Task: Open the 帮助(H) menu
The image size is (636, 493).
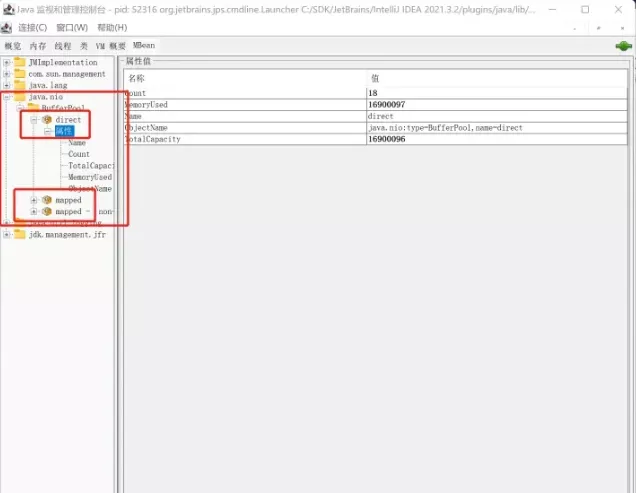Action: coord(112,28)
